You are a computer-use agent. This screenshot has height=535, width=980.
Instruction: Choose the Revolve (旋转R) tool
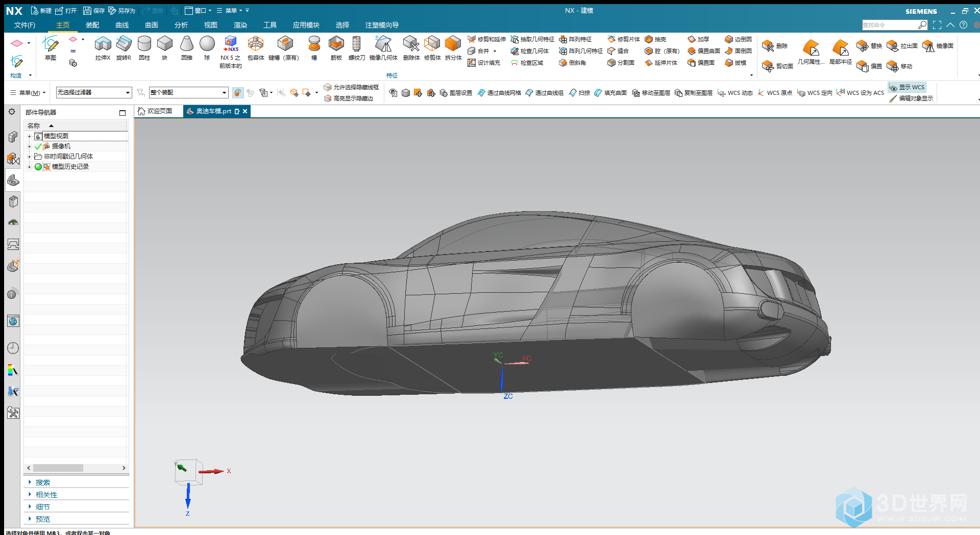pos(124,47)
